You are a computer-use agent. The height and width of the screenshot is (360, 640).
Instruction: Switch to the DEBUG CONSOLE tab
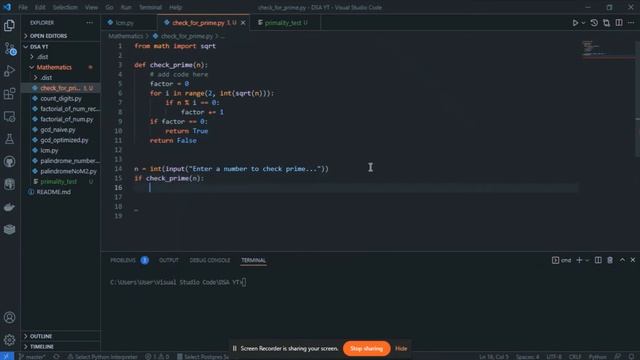point(210,260)
